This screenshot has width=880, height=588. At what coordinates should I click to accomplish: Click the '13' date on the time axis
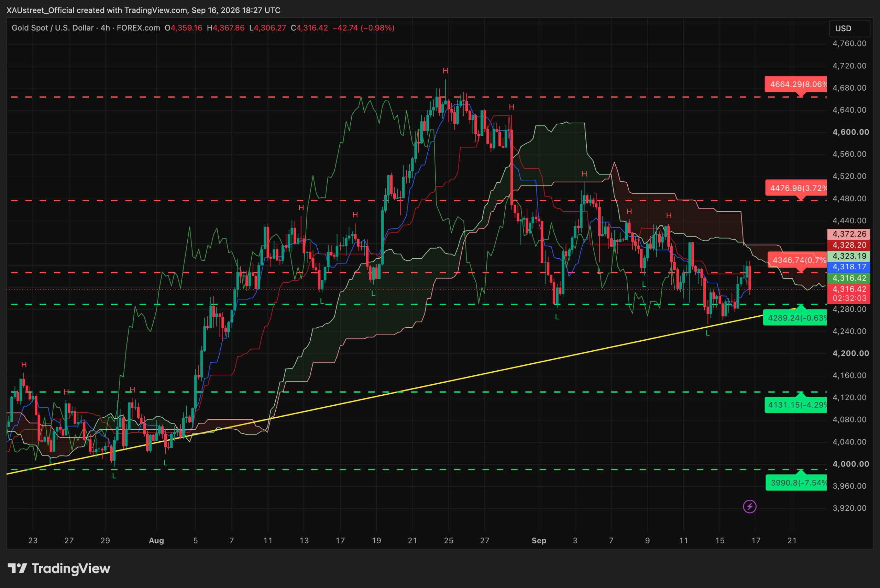pyautogui.click(x=304, y=540)
